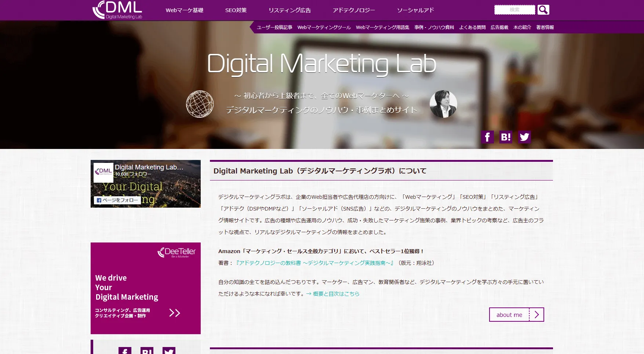Click Hatena B! icon in sidebar share box

pos(147,351)
